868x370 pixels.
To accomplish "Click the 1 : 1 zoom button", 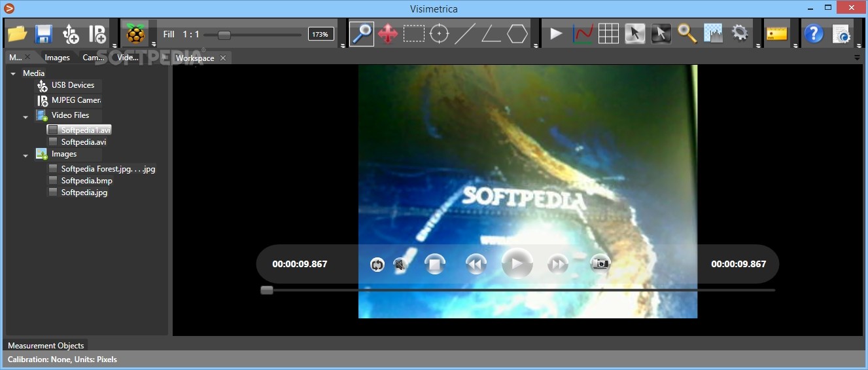I will (191, 34).
